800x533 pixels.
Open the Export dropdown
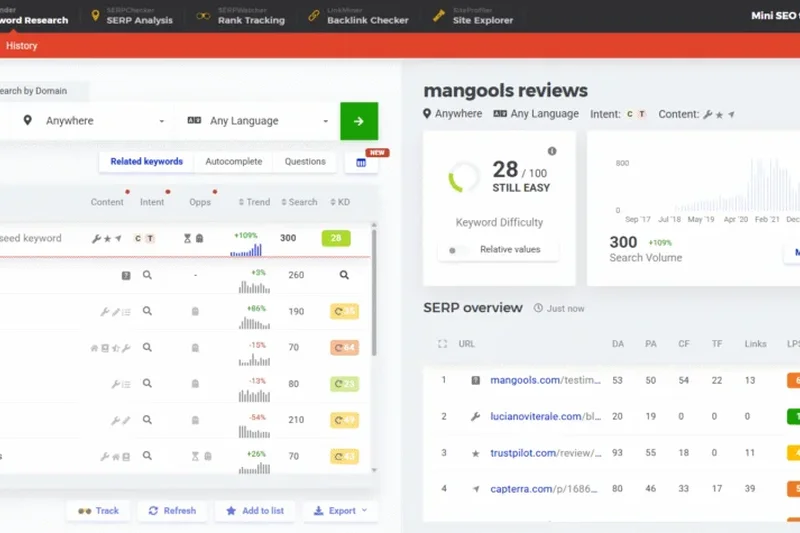pyautogui.click(x=340, y=511)
